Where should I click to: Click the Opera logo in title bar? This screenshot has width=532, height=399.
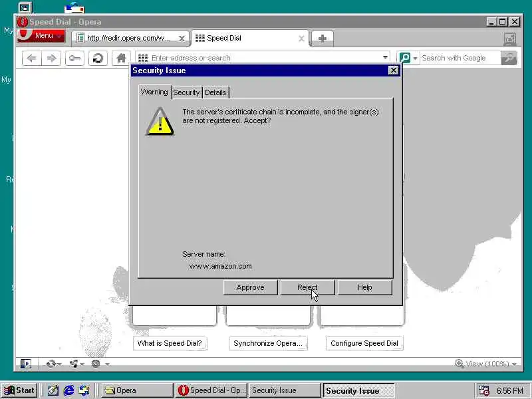point(23,22)
